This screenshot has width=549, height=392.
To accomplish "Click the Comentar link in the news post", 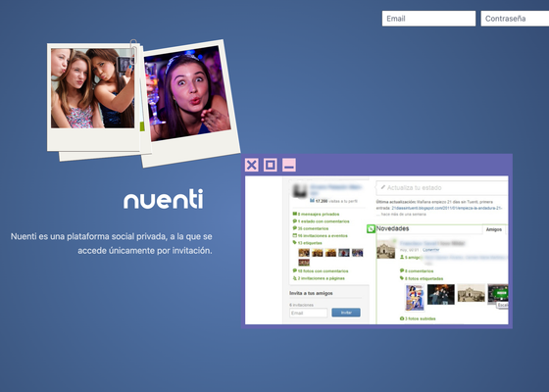I will coord(430,250).
